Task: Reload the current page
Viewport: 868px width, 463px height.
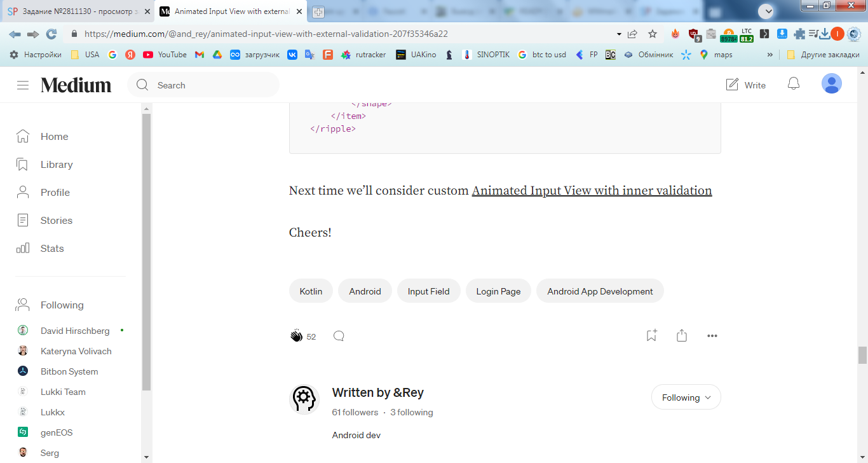Action: coord(51,34)
